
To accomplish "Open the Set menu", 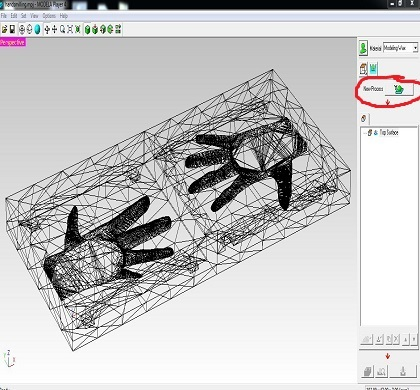I will pos(23,16).
